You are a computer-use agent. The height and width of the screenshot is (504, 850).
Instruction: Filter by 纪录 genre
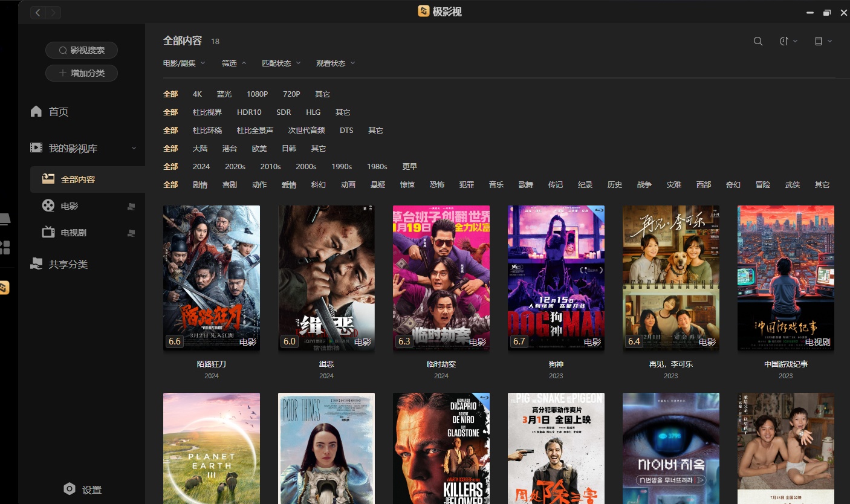coord(585,185)
